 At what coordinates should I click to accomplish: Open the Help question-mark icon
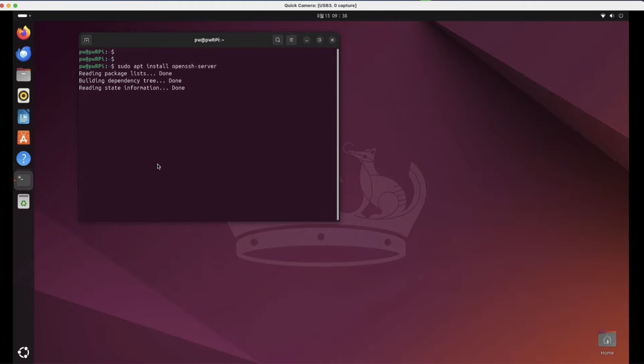point(24,159)
